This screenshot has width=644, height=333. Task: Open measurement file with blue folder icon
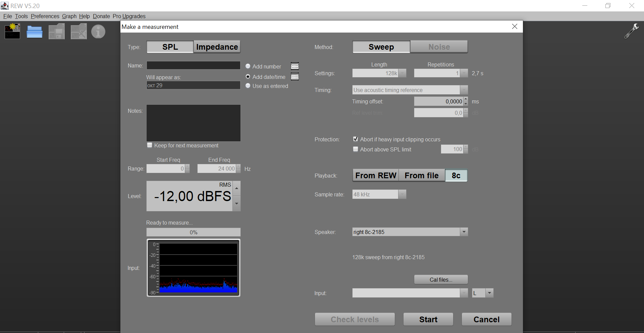click(35, 32)
